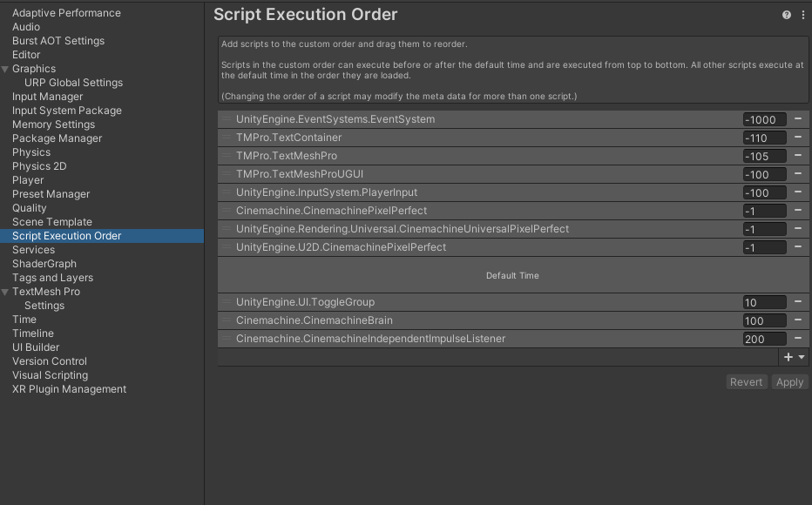This screenshot has height=505, width=812.
Task: Remove the CinemachineIndependentImpulseListener entry with its minus
Action: coord(798,339)
